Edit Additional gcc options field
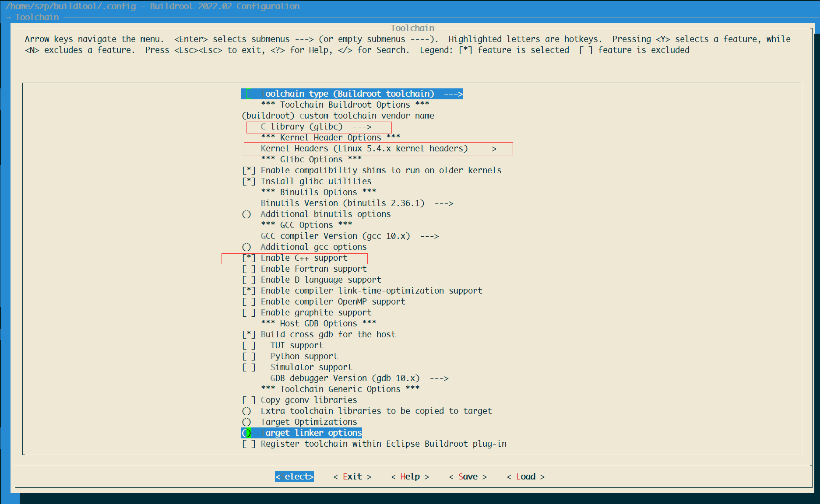This screenshot has height=504, width=820. pyautogui.click(x=304, y=247)
